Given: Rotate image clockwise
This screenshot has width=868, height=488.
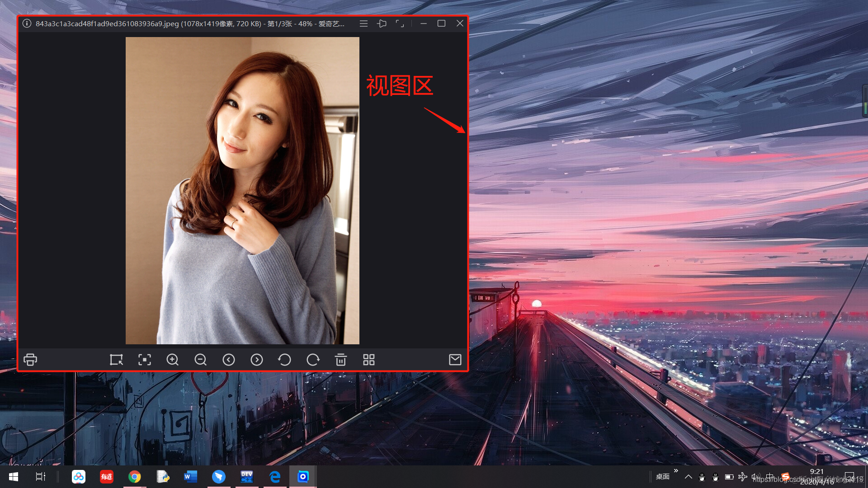Looking at the screenshot, I should pos(313,360).
